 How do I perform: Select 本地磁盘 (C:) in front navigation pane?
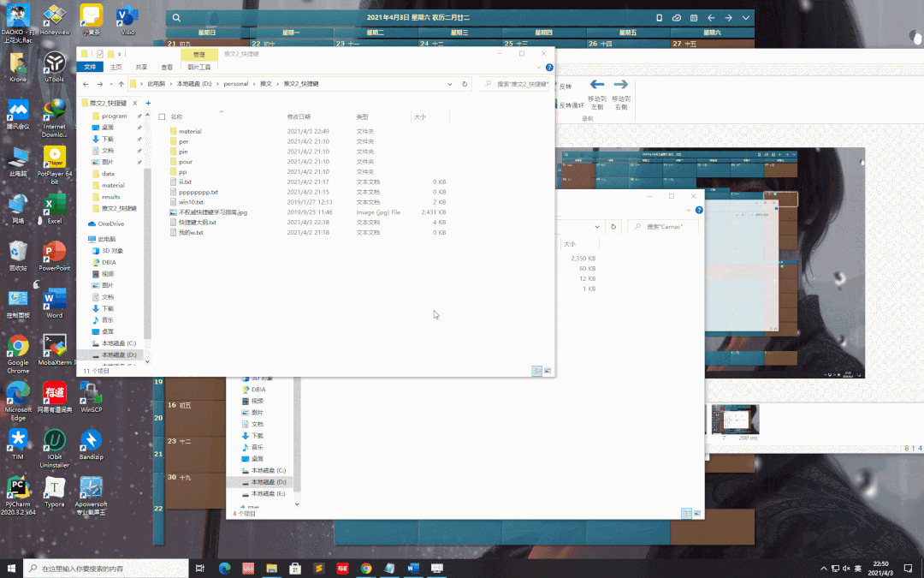[x=118, y=343]
